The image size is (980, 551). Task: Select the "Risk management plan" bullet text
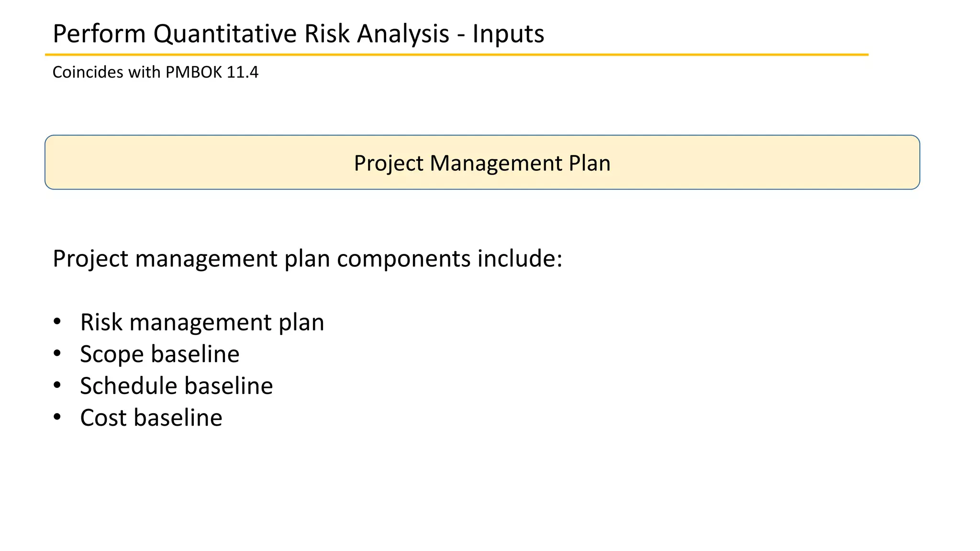pos(202,322)
